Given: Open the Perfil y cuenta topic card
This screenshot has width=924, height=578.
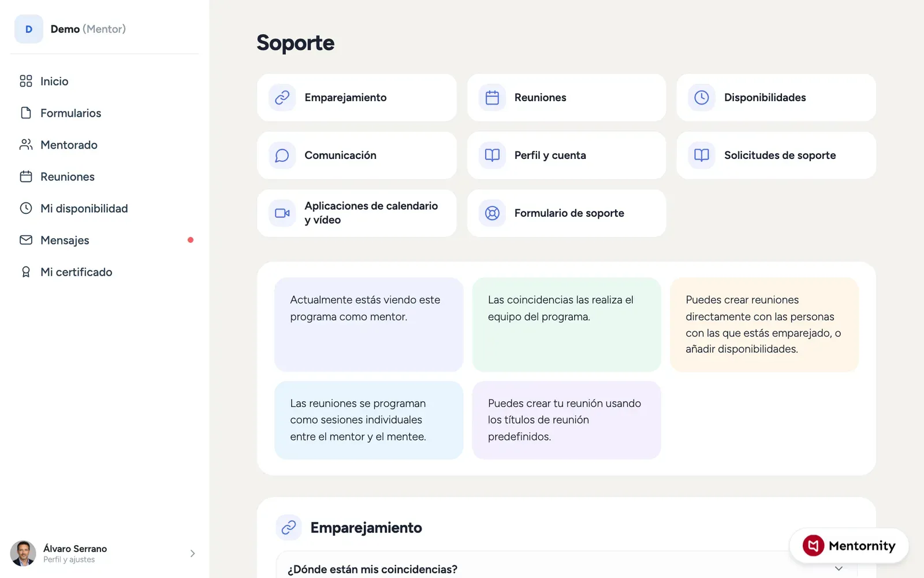Looking at the screenshot, I should pos(567,155).
